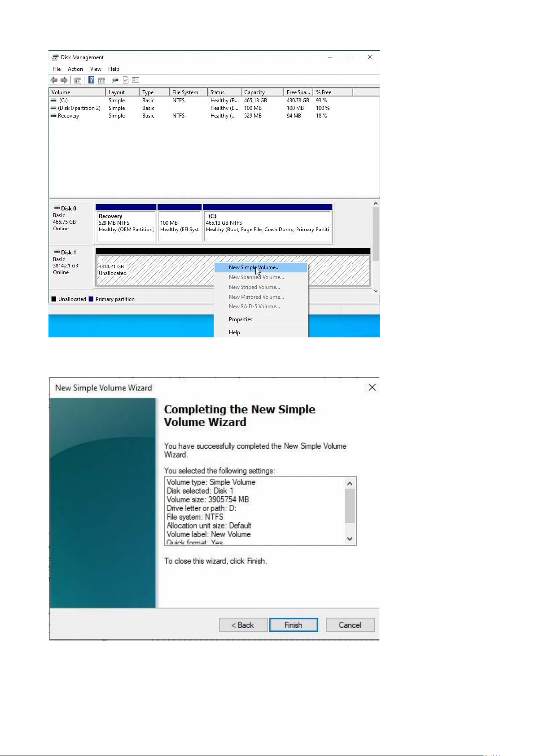This screenshot has height=756, width=535.
Task: Click 'File system: NTFS' line in wizard
Action: (x=195, y=517)
